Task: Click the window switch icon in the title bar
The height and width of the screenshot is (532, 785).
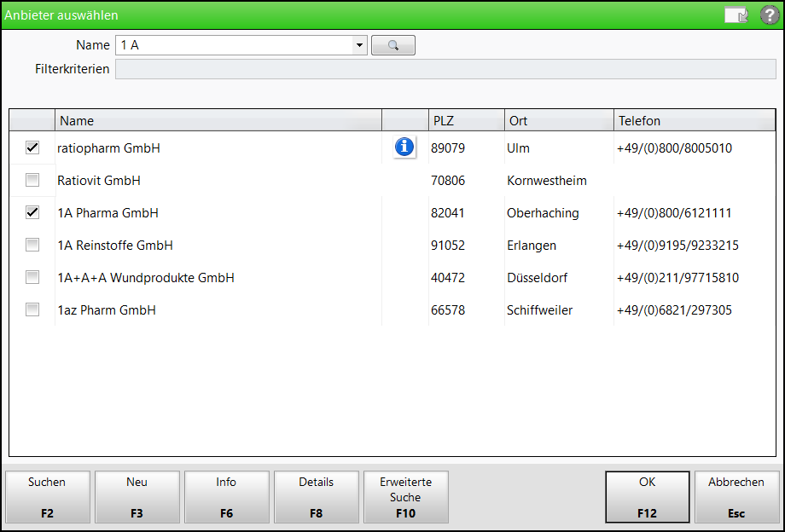Action: (736, 15)
